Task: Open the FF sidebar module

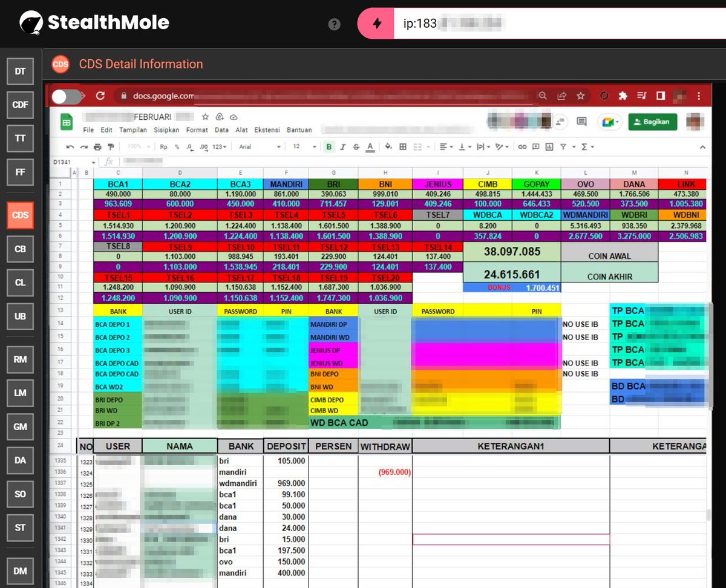Action: pyautogui.click(x=21, y=172)
